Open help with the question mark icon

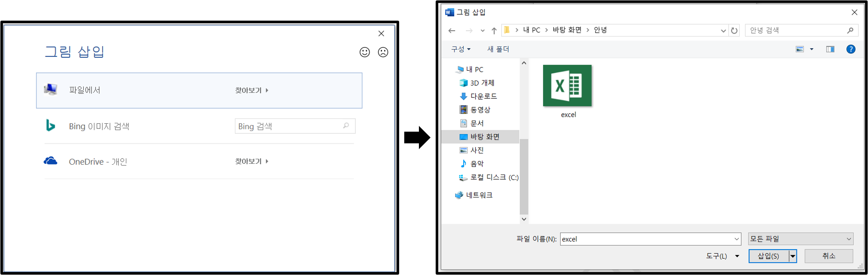[851, 49]
